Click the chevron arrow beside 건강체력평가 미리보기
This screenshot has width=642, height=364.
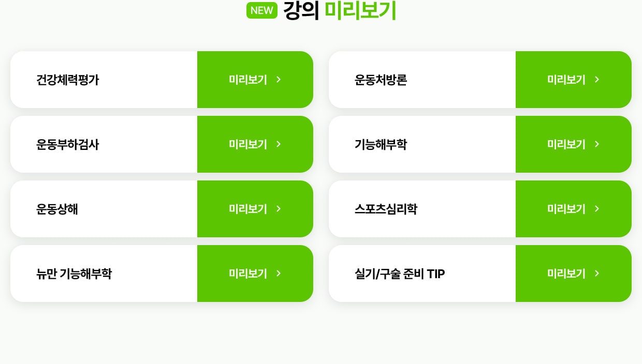278,80
